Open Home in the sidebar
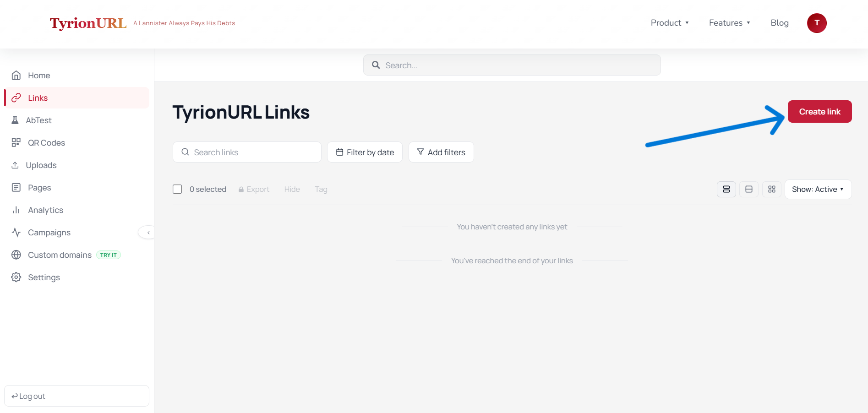This screenshot has height=413, width=868. click(76, 76)
